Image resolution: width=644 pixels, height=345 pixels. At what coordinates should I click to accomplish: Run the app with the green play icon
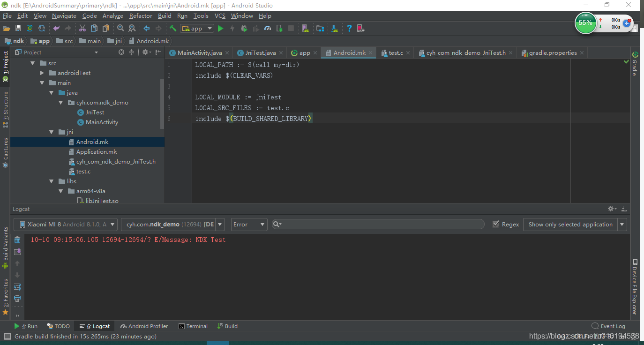pyautogui.click(x=220, y=28)
